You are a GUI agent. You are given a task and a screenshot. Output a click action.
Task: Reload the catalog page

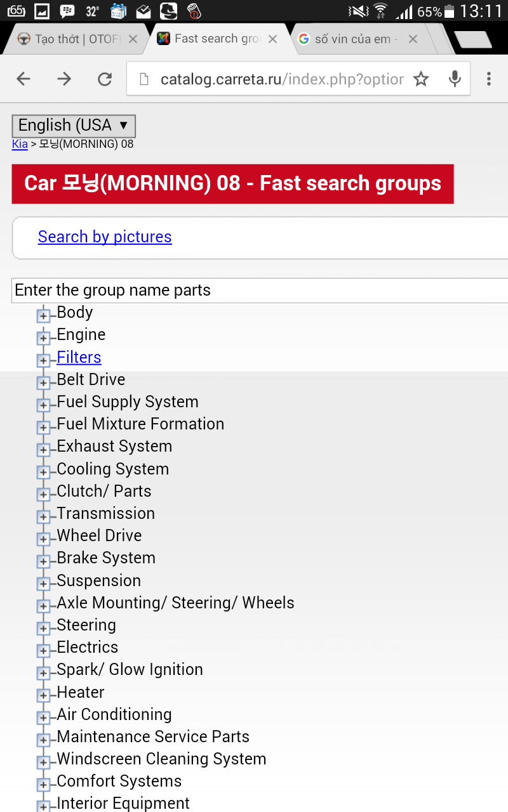tap(105, 79)
